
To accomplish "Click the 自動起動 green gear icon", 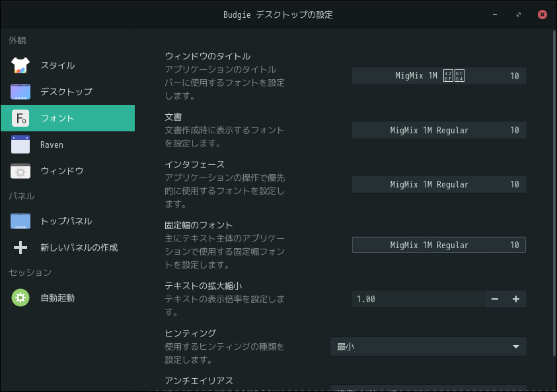I will point(20,298).
